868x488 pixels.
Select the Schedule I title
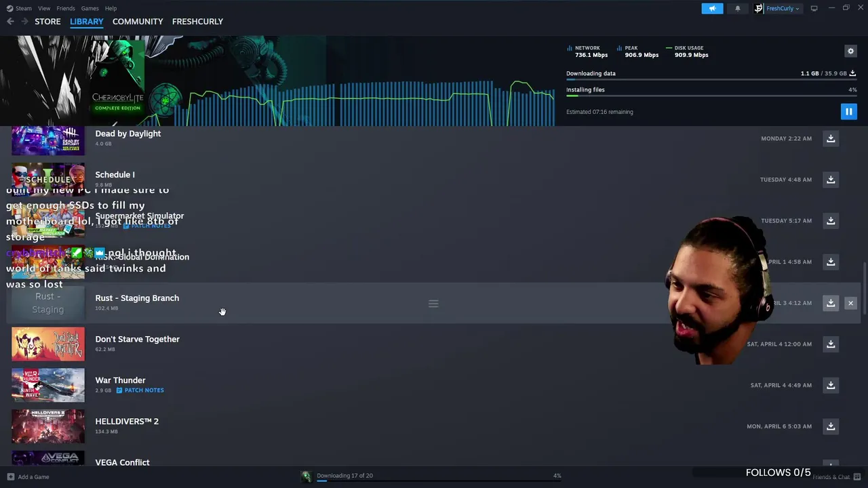click(115, 175)
